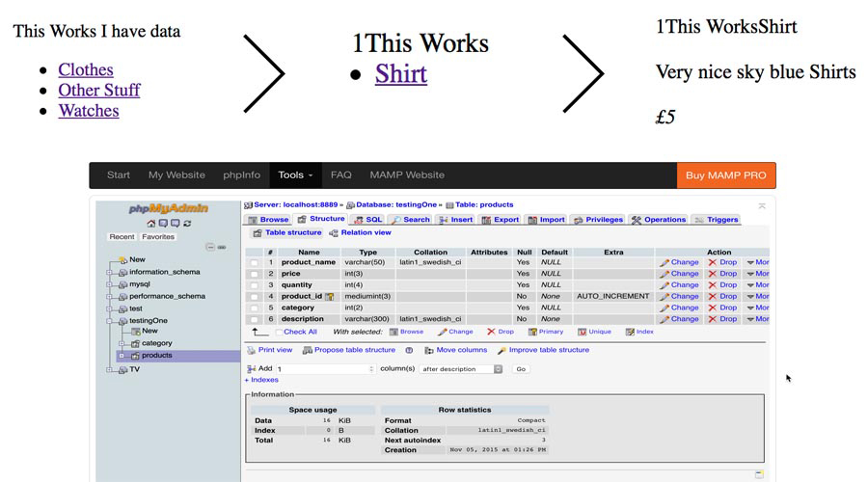Screen dimensions: 868x482
Task: Click the pencil Change icon for price
Action: pyautogui.click(x=679, y=274)
